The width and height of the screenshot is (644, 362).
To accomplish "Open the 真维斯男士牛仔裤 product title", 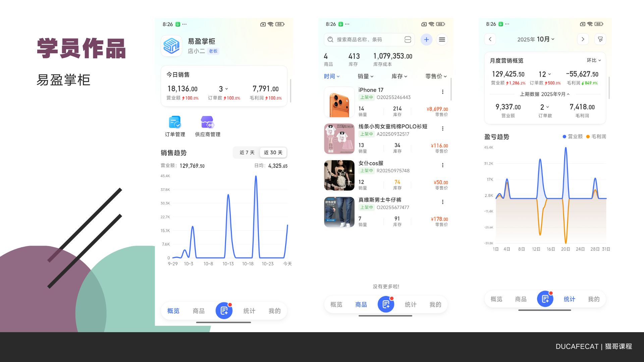I will coord(380,200).
